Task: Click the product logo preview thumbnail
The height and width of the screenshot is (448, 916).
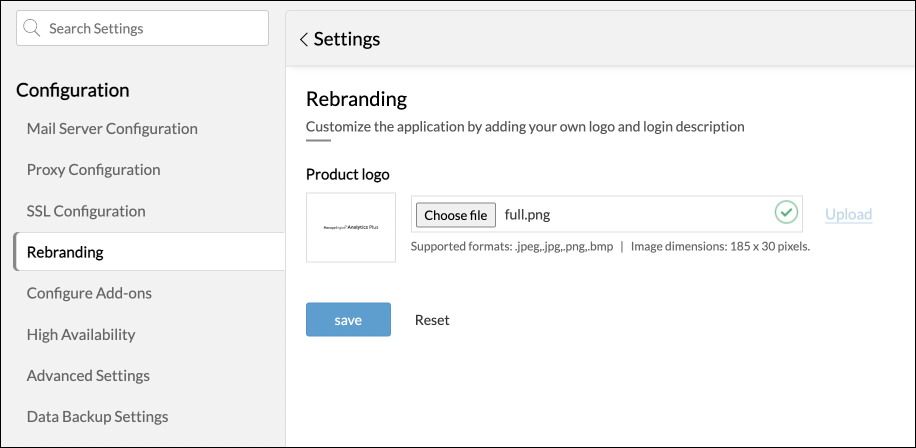Action: click(351, 228)
